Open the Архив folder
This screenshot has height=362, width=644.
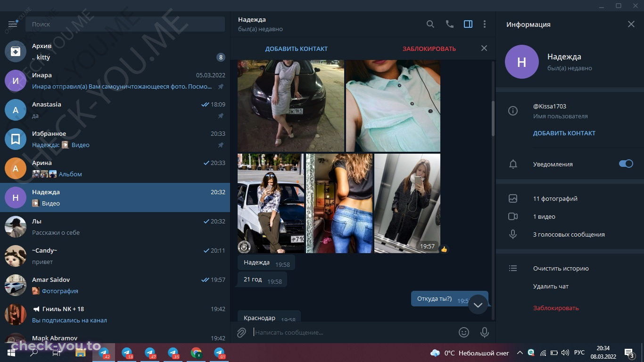(x=115, y=51)
